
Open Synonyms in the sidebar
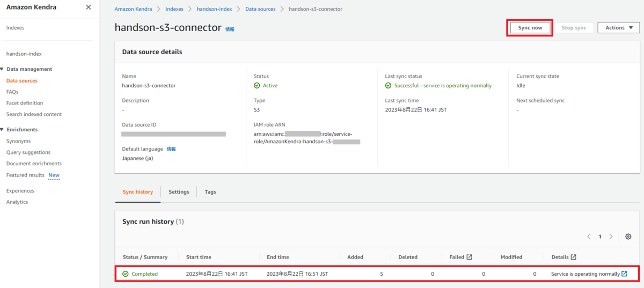pyautogui.click(x=18, y=142)
